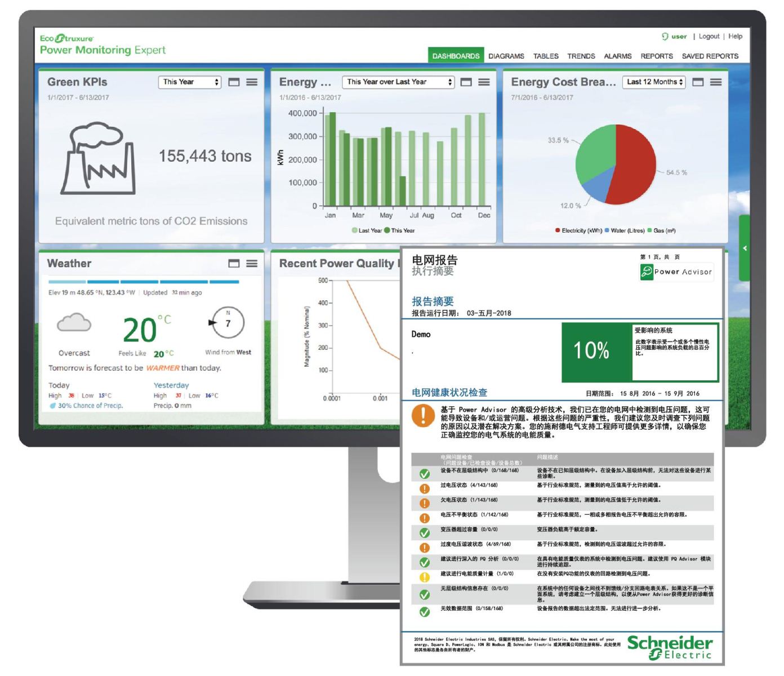Toggle the Gas (m³) legend marker
Screen dimensions: 784x676
tap(649, 230)
